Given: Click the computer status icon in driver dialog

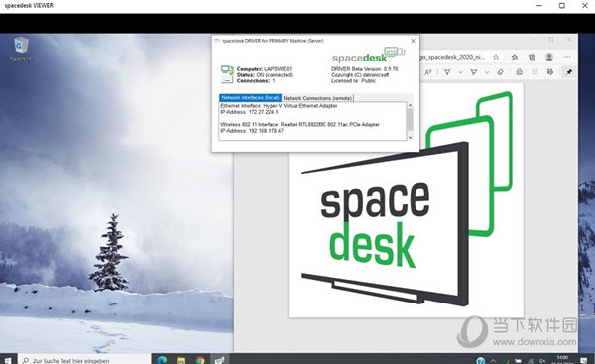Looking at the screenshot, I should [x=227, y=74].
